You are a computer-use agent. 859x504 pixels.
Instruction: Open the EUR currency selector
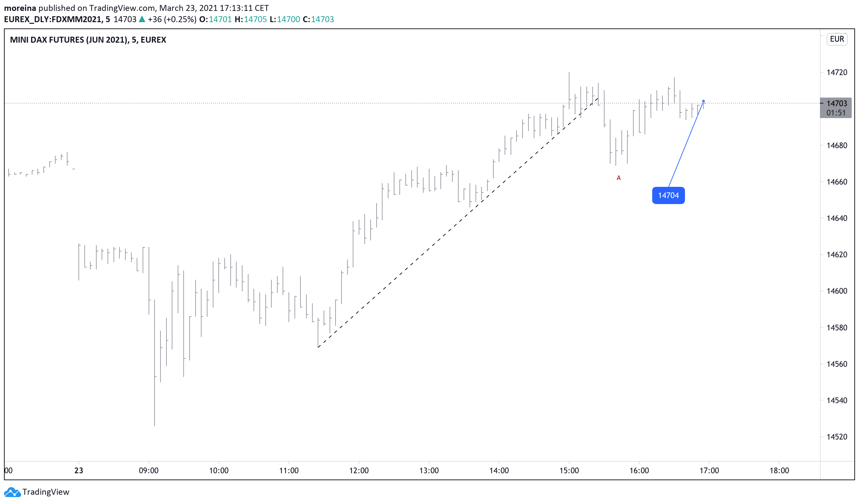tap(837, 39)
